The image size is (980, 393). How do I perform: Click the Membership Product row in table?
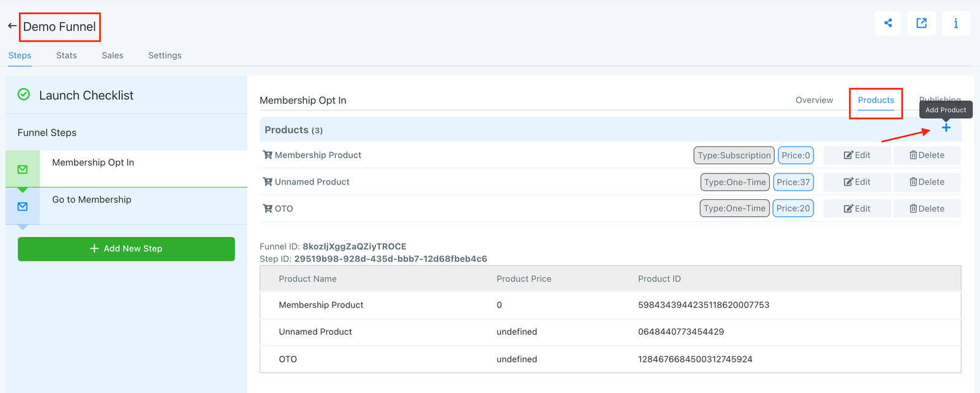tap(321, 305)
